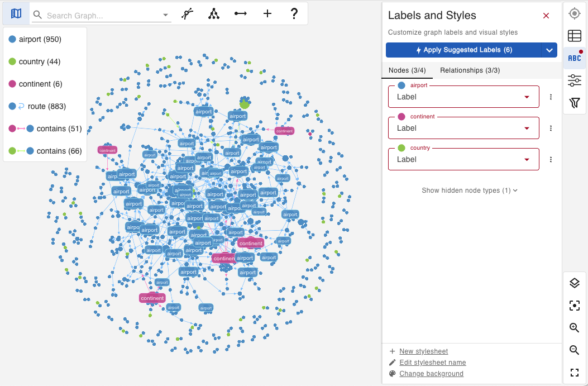The image size is (588, 386).
Task: Open the Apply Suggested Labels chevron
Action: (549, 50)
